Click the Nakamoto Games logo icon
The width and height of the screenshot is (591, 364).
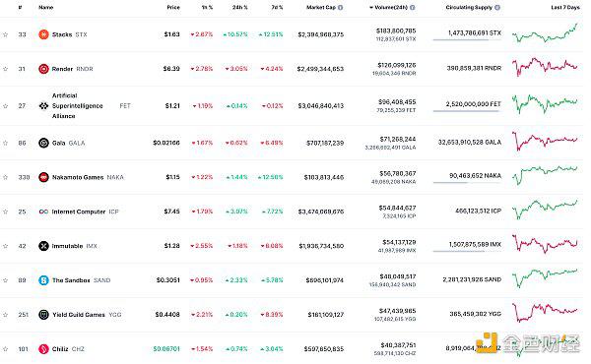pyautogui.click(x=43, y=177)
